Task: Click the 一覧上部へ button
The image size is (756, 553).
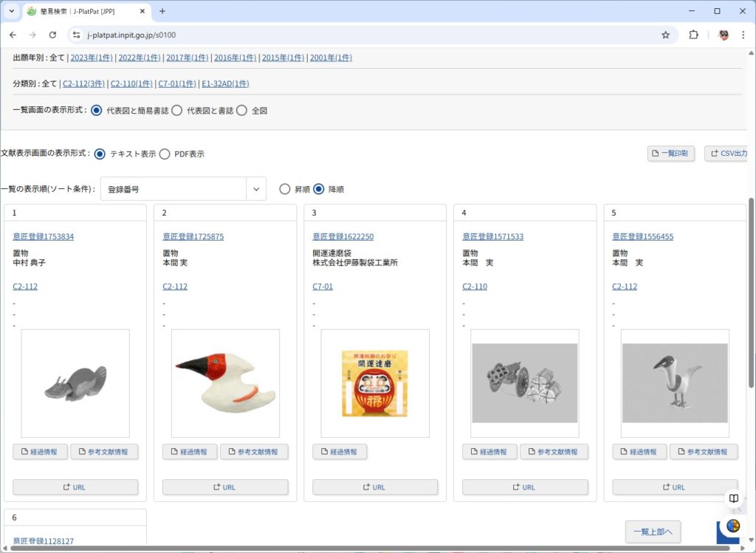Action: [x=653, y=532]
